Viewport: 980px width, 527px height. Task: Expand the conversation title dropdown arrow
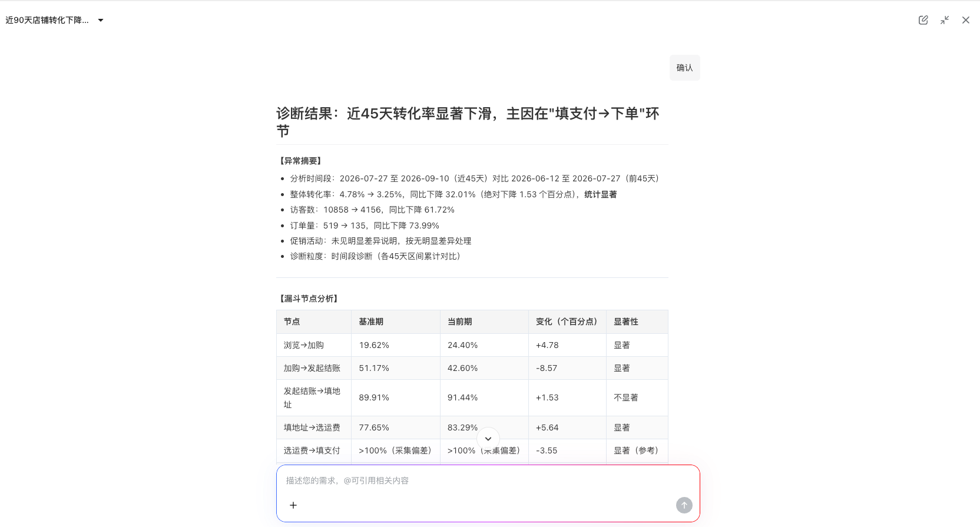tap(101, 20)
